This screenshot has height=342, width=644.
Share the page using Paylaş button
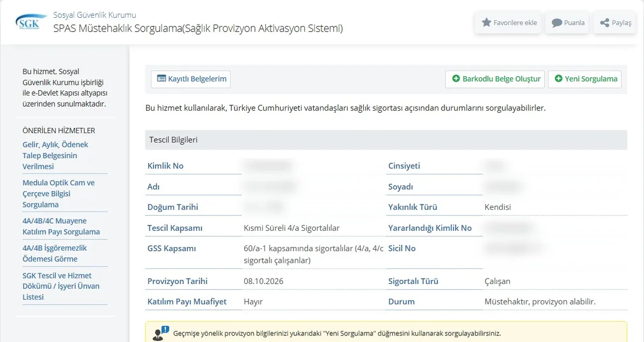coord(615,23)
